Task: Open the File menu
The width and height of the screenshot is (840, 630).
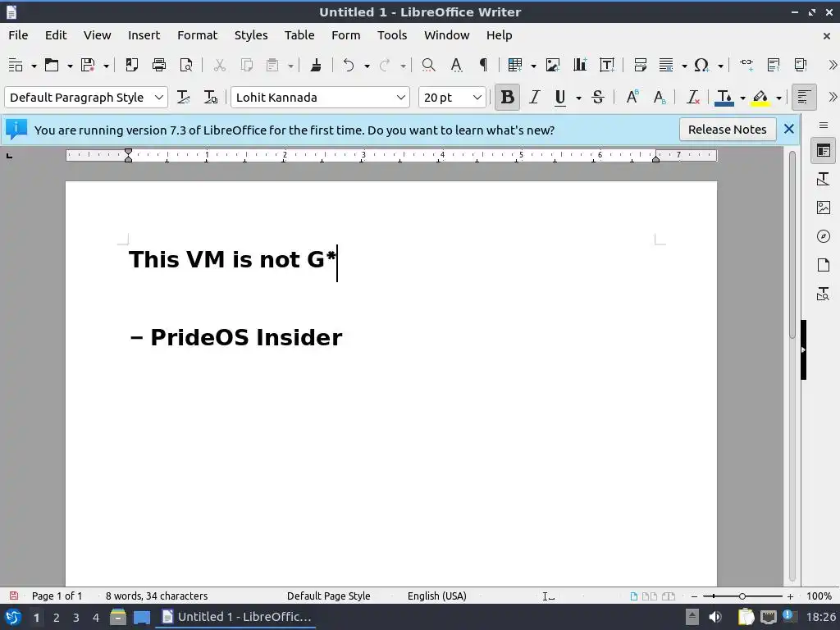Action: pos(18,35)
